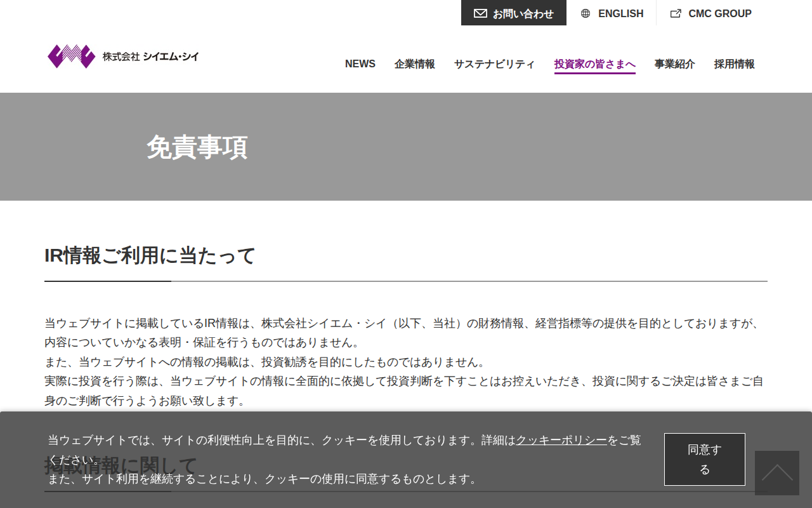This screenshot has width=812, height=508.
Task: Click the CMC purple logo mark
Action: [x=71, y=57]
